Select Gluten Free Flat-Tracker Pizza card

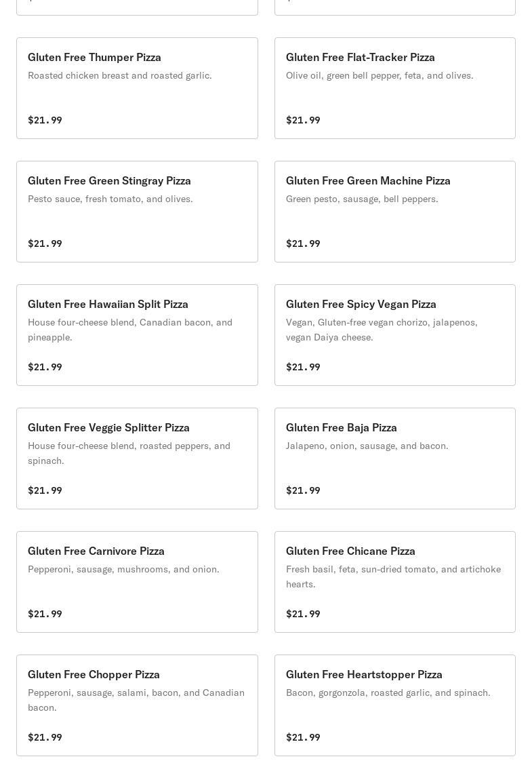point(394,88)
